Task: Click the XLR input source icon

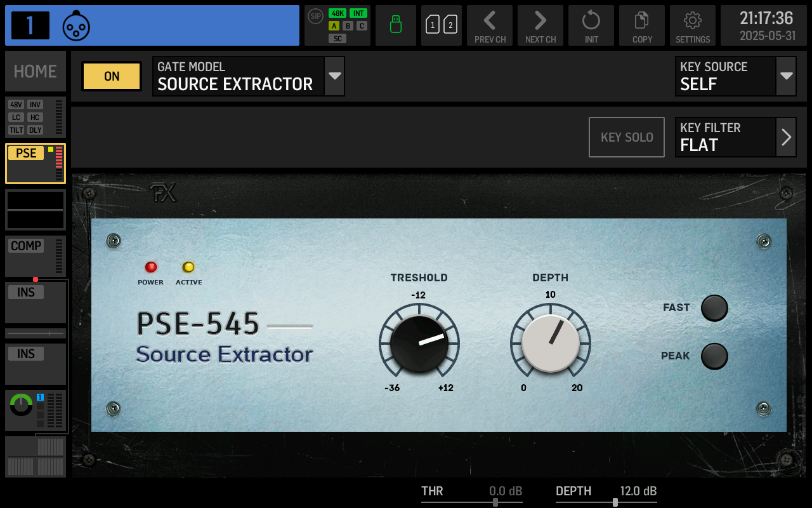Action: click(x=76, y=25)
